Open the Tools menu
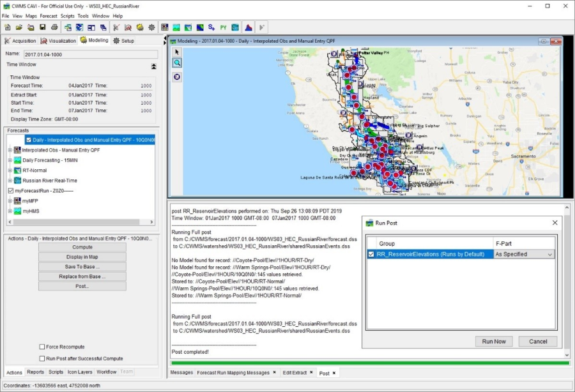575x392 pixels. 83,16
